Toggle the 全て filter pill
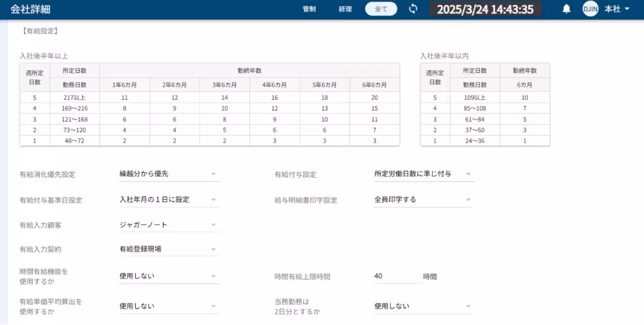This screenshot has width=644, height=325. [x=380, y=9]
